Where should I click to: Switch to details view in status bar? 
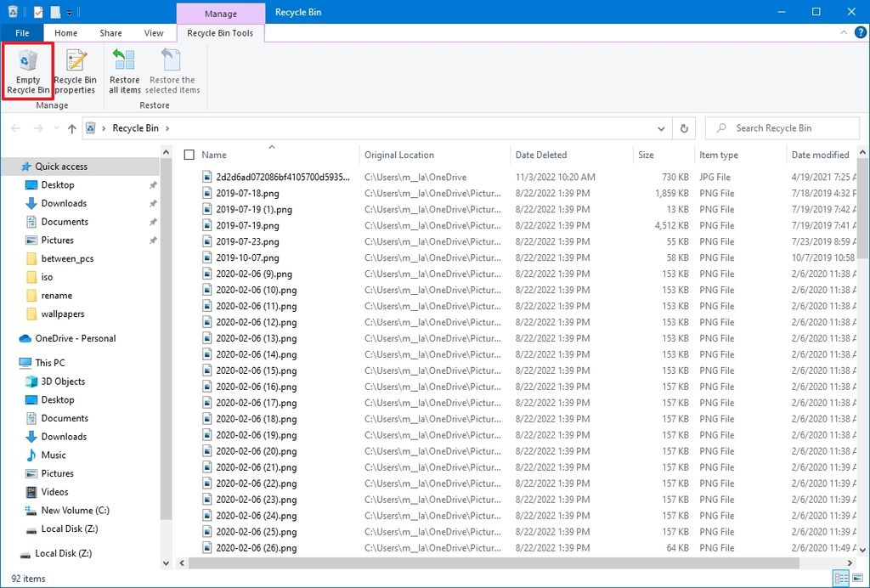click(x=841, y=577)
